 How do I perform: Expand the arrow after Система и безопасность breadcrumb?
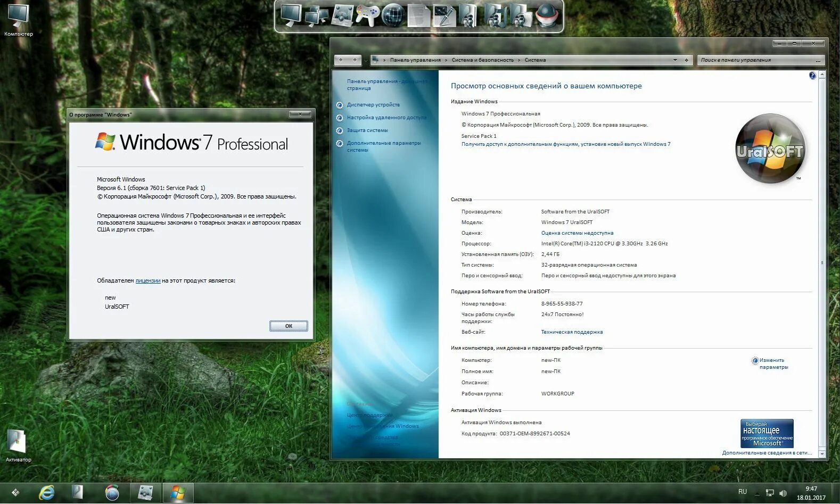point(519,60)
